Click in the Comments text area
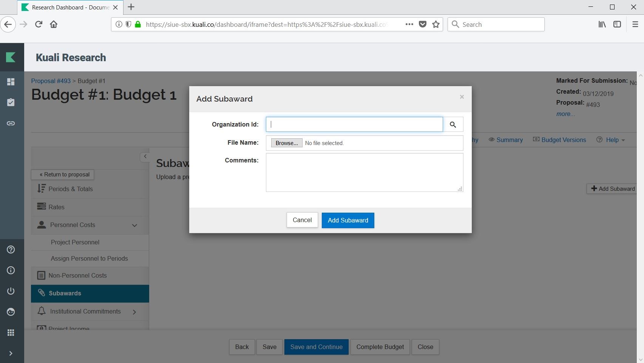This screenshot has width=644, height=363. (364, 172)
